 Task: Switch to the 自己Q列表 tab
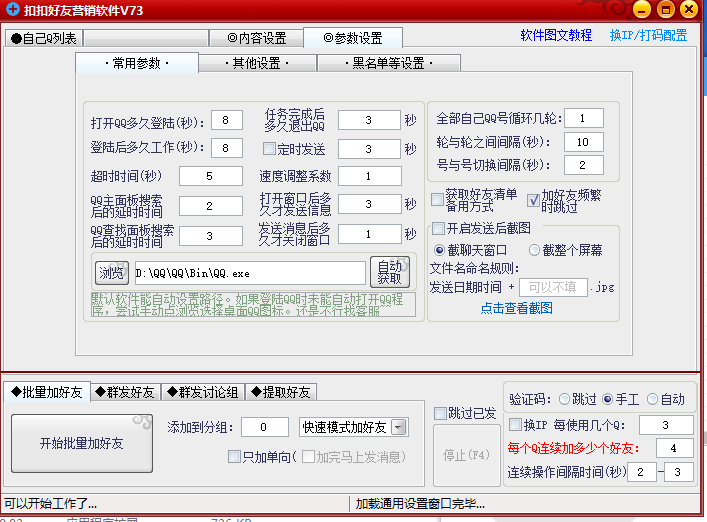pyautogui.click(x=44, y=38)
